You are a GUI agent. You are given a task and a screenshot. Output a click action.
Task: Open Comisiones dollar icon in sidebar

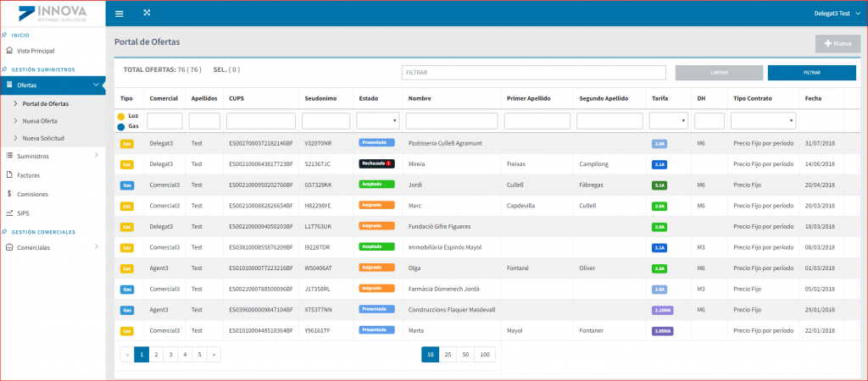point(8,194)
